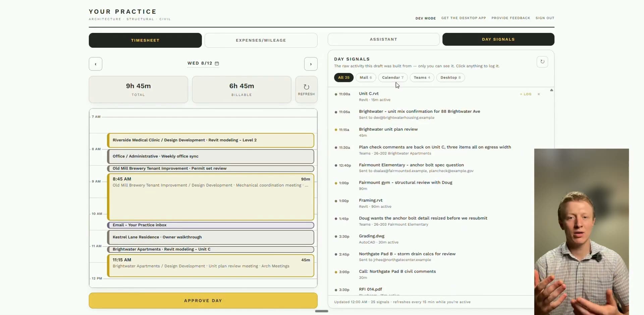The height and width of the screenshot is (315, 644).
Task: Open Weekly office sync entry
Action: [211, 156]
